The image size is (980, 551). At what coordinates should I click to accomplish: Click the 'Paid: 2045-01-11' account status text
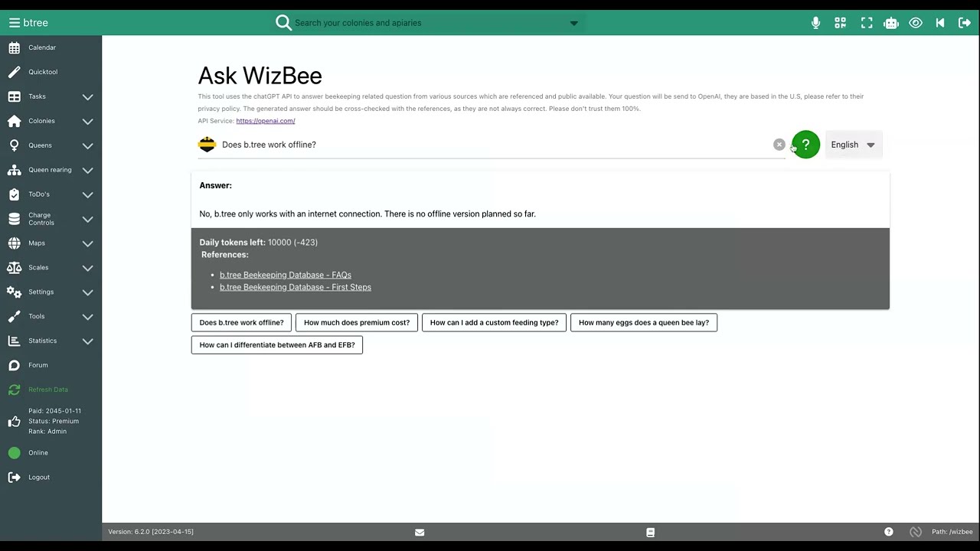[x=54, y=411]
